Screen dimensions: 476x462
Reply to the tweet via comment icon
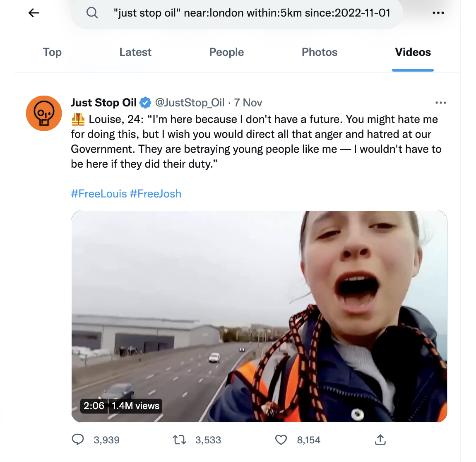78,440
